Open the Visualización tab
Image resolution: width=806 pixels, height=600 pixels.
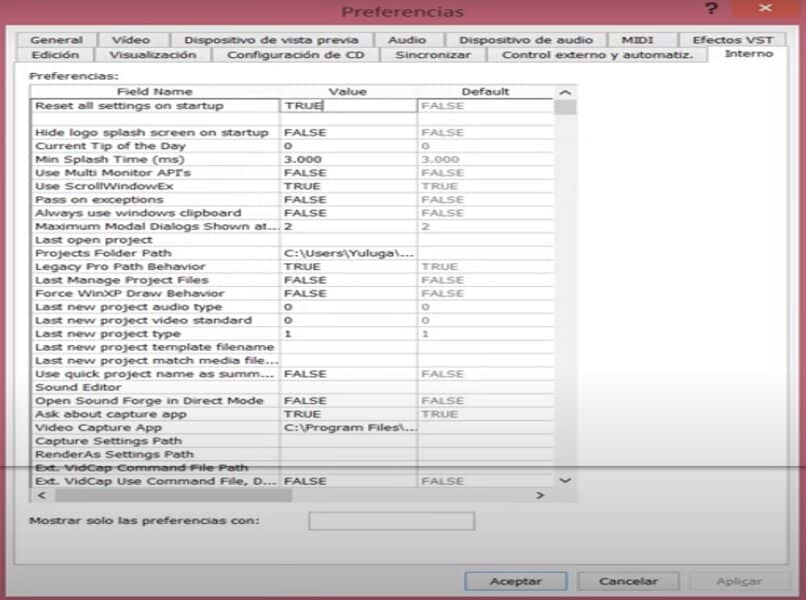click(153, 54)
